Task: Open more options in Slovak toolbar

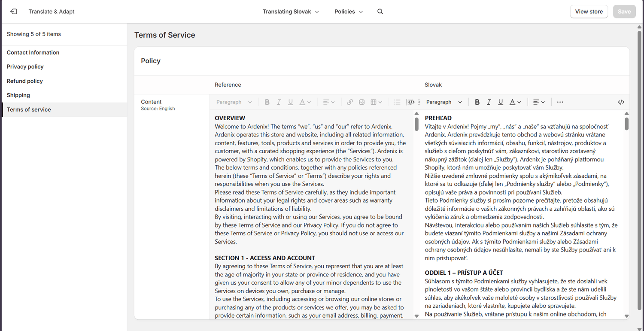Action: pyautogui.click(x=560, y=102)
